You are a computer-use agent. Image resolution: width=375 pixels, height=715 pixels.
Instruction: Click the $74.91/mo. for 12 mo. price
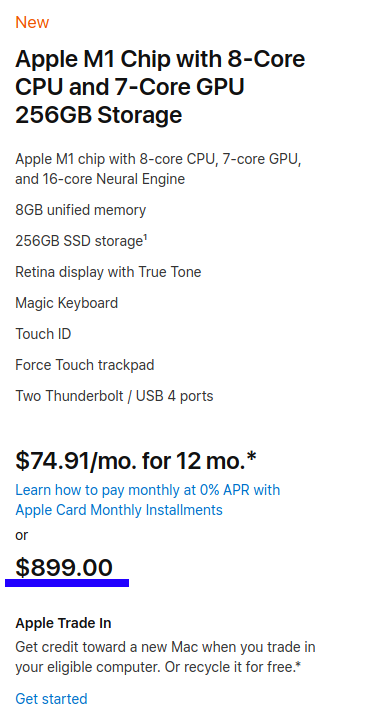tap(136, 461)
